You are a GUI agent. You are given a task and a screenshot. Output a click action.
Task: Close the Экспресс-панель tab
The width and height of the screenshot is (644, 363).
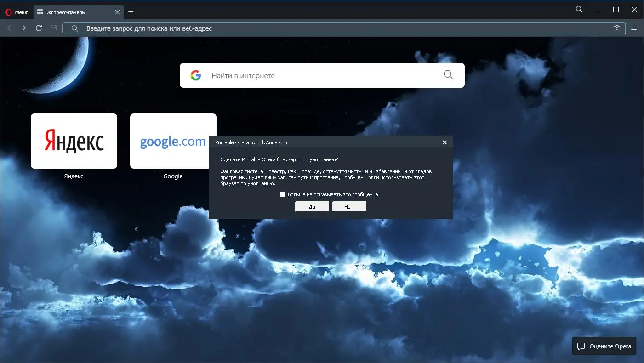(x=117, y=12)
